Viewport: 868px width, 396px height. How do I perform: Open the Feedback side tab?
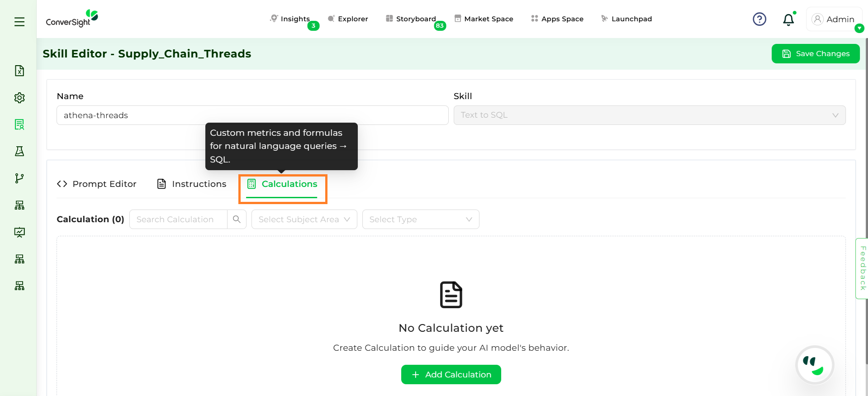tap(862, 268)
